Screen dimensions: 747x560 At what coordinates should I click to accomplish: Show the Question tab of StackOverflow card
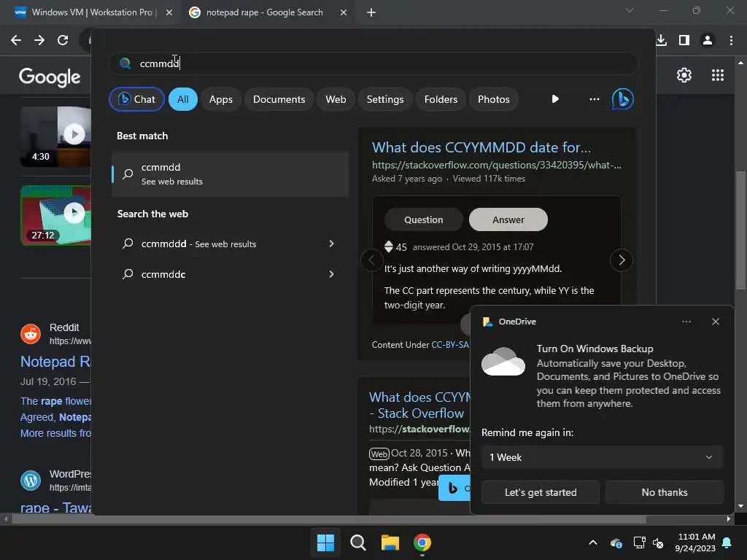424,219
